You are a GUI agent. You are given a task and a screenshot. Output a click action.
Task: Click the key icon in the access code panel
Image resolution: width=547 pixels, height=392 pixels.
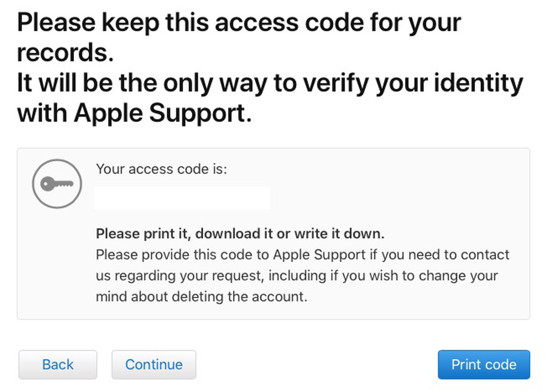[57, 184]
